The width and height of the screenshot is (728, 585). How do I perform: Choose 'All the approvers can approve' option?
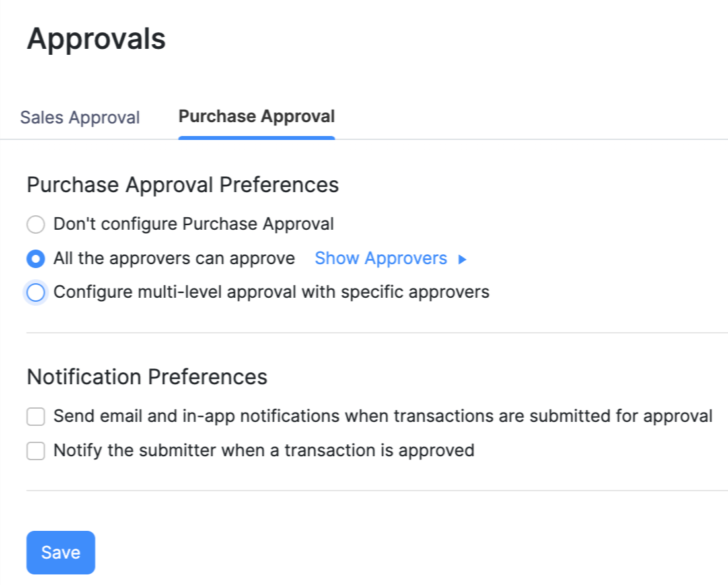tap(35, 258)
